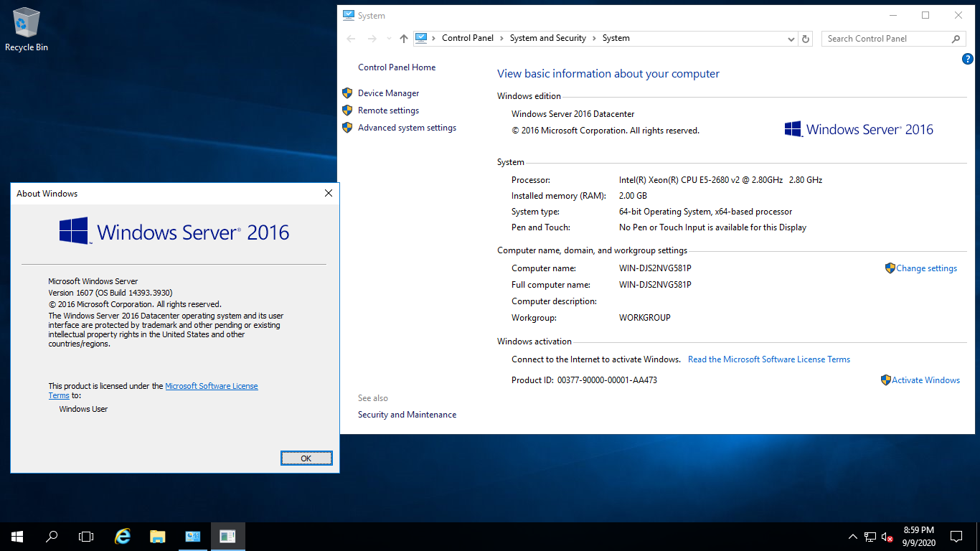
Task: Click the System window title bar icon
Action: 349,15
